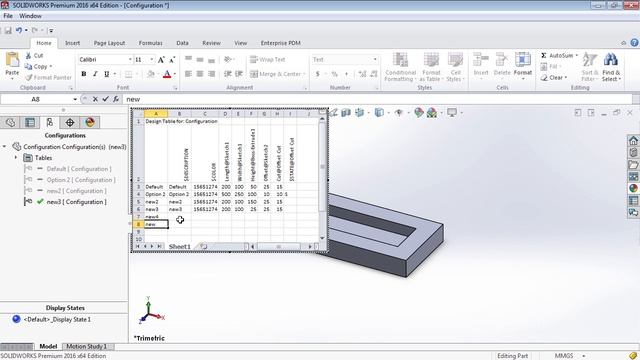Click the formula bar containing new
Screen dimensions: 640x360
[x=378, y=99]
